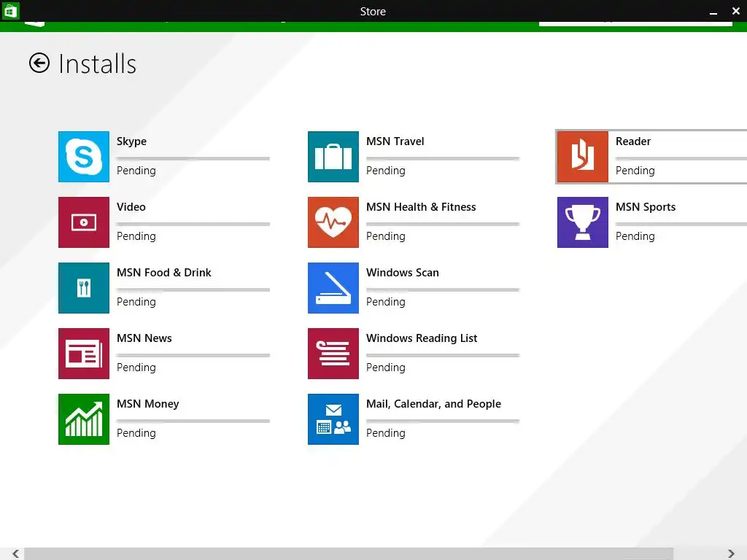This screenshot has height=560, width=747.
Task: Select the MSN Travel title
Action: click(x=395, y=141)
